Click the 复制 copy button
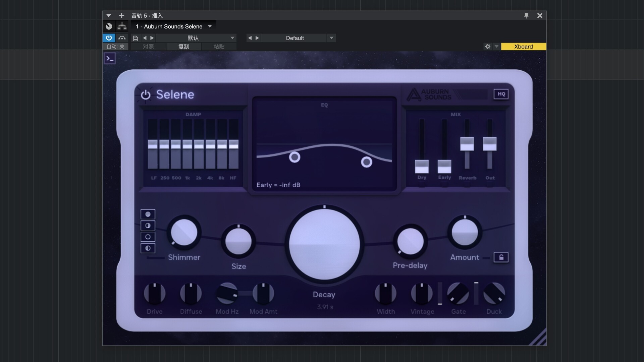This screenshot has width=644, height=362. pyautogui.click(x=184, y=47)
